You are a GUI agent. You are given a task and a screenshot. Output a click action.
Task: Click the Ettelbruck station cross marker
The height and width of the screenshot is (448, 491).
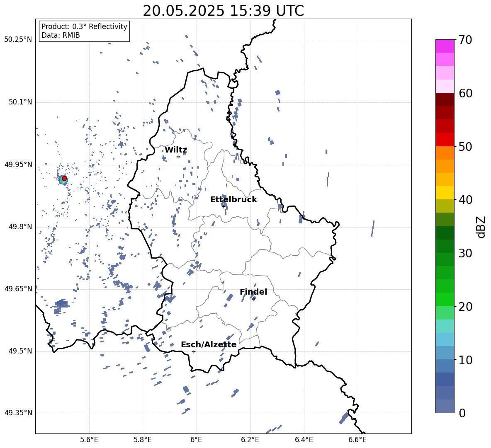[x=224, y=206]
